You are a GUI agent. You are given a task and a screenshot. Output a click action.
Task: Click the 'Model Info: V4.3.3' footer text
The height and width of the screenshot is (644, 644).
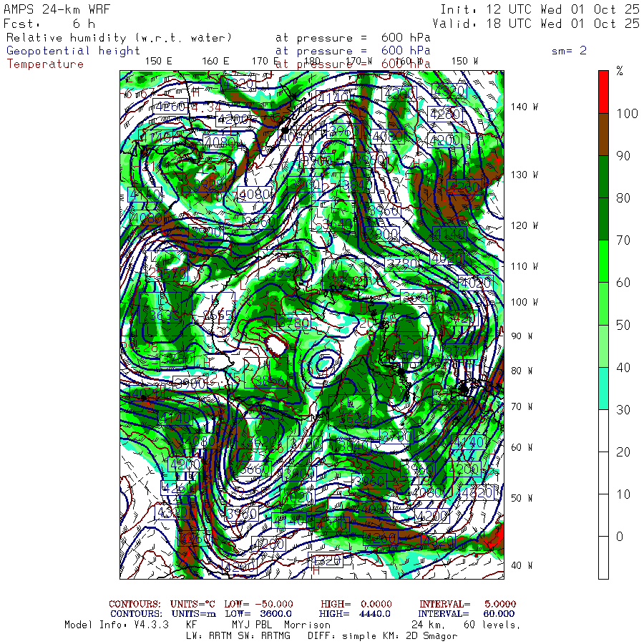tap(117, 625)
